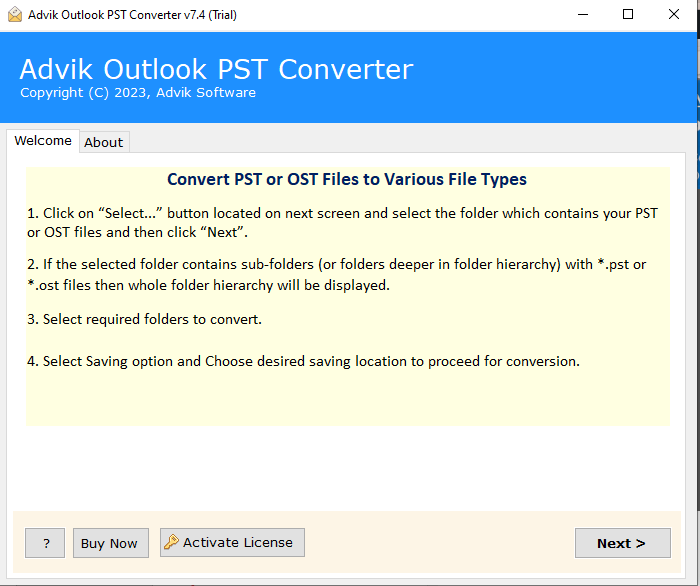This screenshot has width=700, height=586.
Task: Open help with the question mark button
Action: click(x=45, y=543)
